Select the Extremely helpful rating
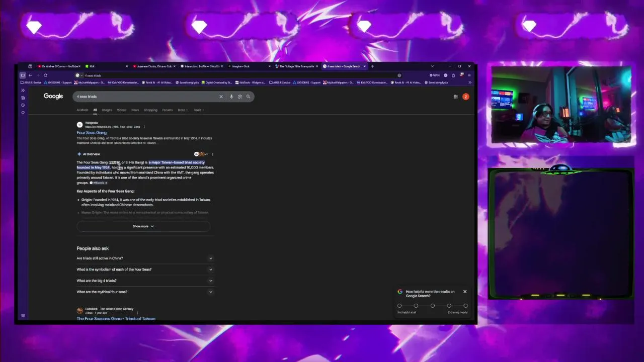The height and width of the screenshot is (362, 644). tap(465, 306)
